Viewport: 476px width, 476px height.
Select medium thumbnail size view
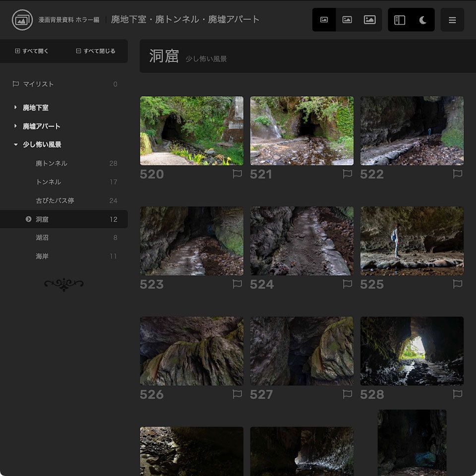click(x=347, y=20)
